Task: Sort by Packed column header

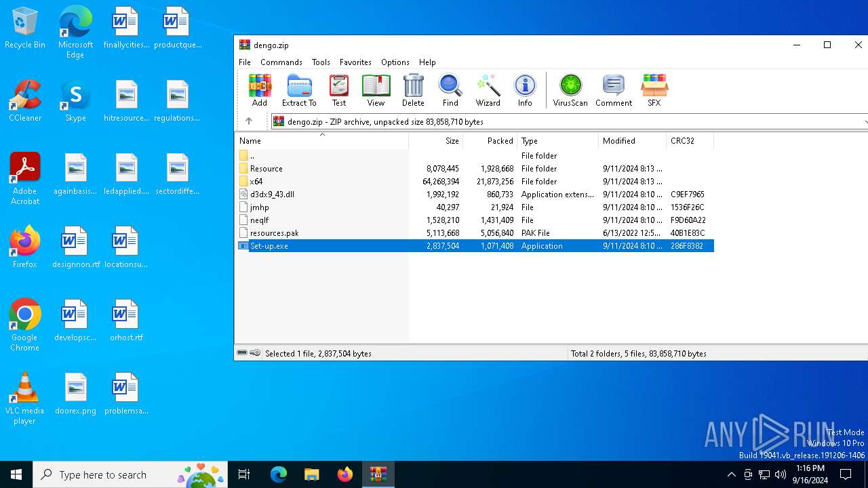Action: pyautogui.click(x=490, y=141)
